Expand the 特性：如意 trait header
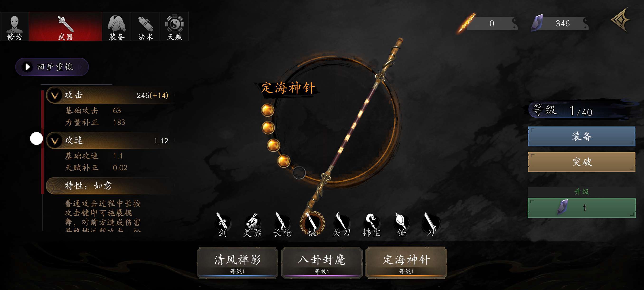The image size is (644, 290). 109,186
